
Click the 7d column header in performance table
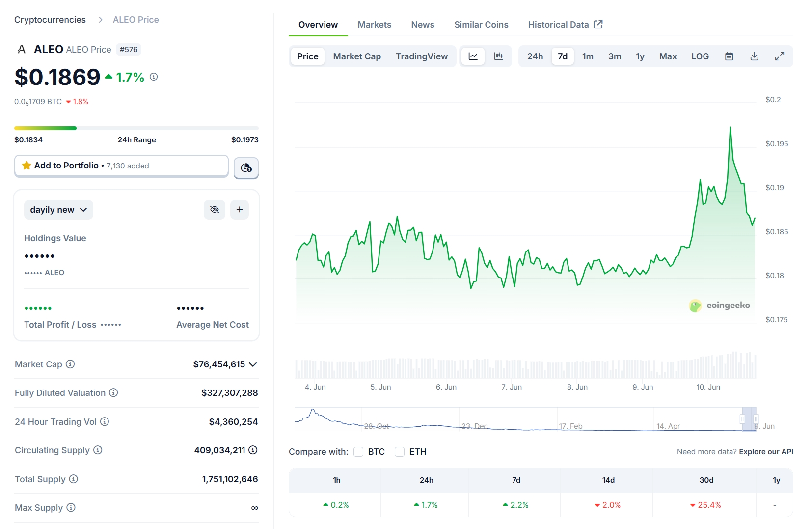coord(516,480)
